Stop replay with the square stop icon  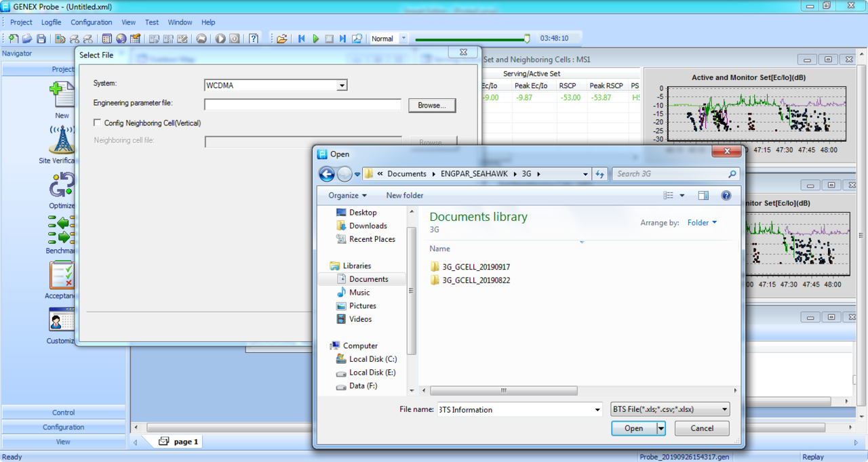click(329, 39)
